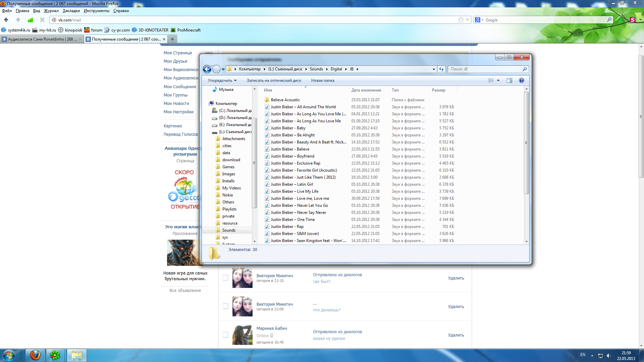Screen dimensions: 644x362
Task: Click change view icon in Explorer toolbar
Action: (491, 80)
